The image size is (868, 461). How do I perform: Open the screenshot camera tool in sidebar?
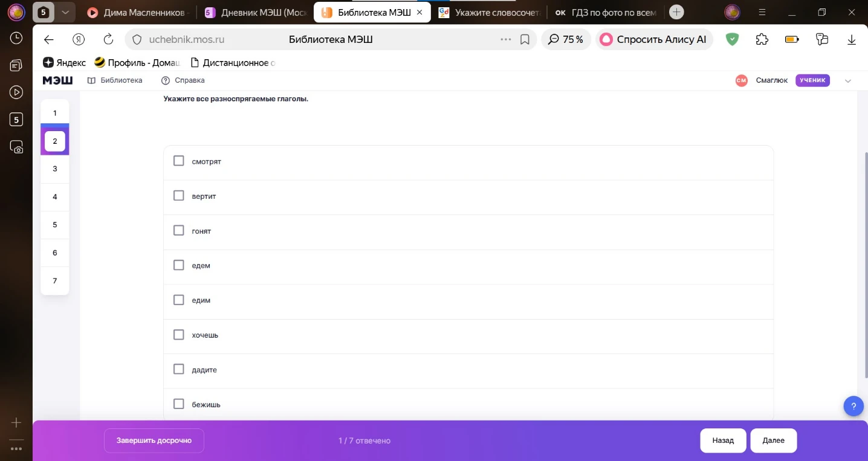pyautogui.click(x=16, y=146)
